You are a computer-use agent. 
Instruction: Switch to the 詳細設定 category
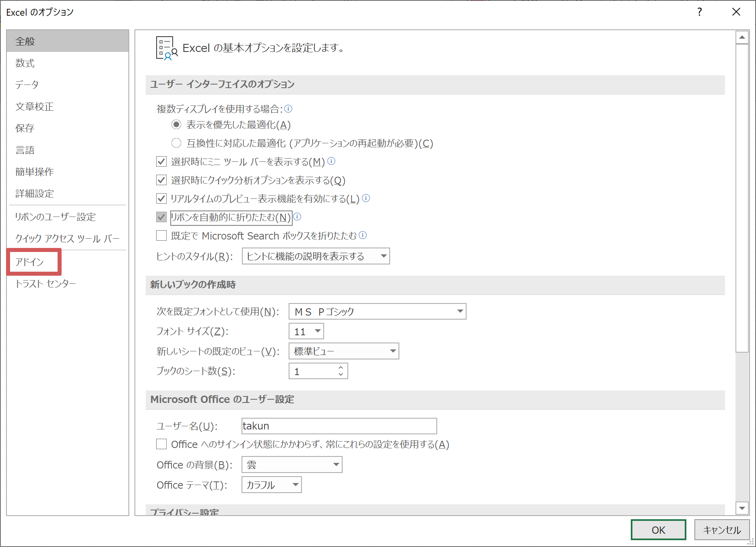tap(35, 194)
